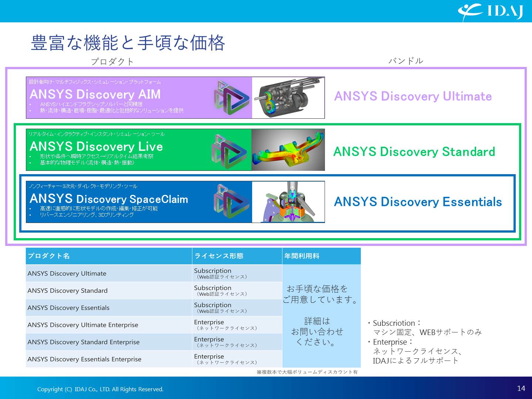Click the SpaceClaim bullet about リバースエンジニアリング
532x399 pixels.
click(87, 214)
